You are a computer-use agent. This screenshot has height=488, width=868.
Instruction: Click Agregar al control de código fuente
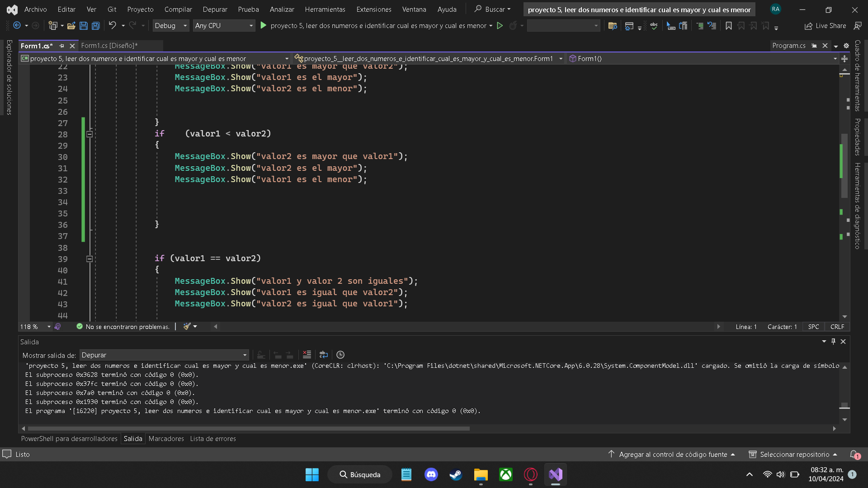tap(673, 455)
